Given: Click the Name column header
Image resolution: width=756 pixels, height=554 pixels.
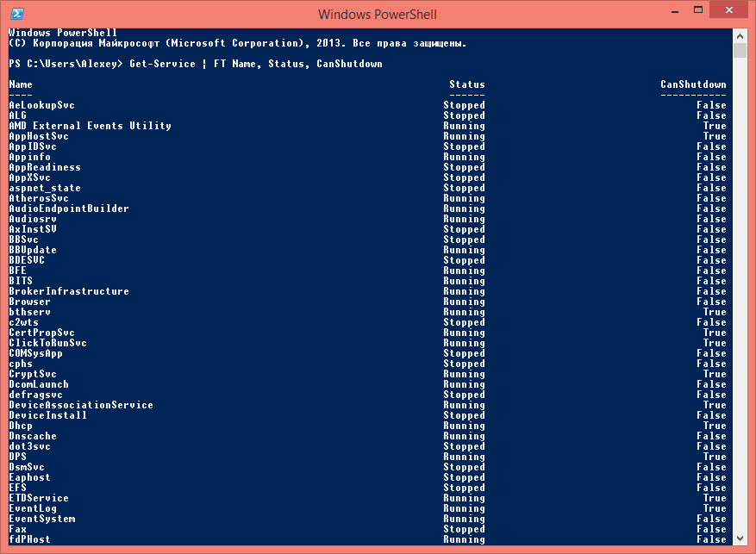Looking at the screenshot, I should (21, 84).
